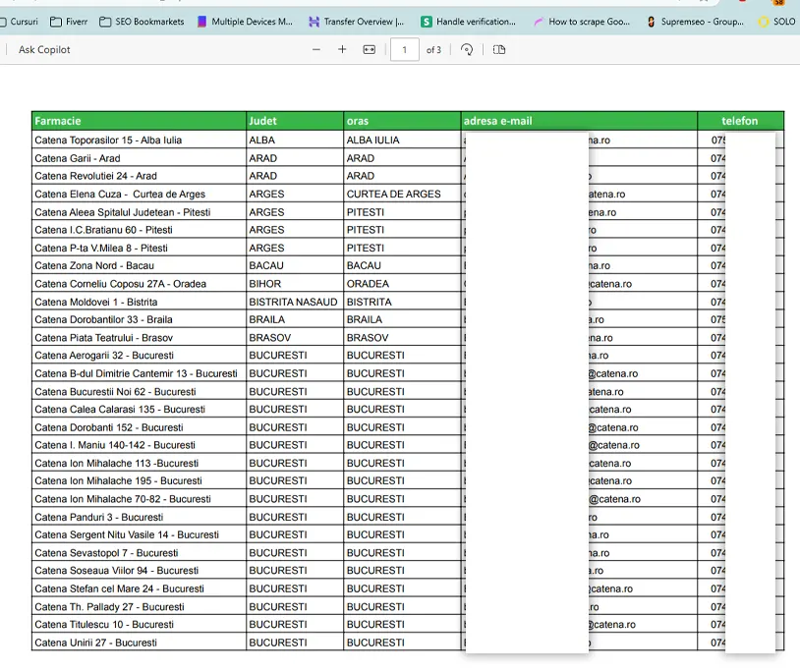This screenshot has height=672, width=800.
Task: Click the Ask Copilot button
Action: (44, 49)
